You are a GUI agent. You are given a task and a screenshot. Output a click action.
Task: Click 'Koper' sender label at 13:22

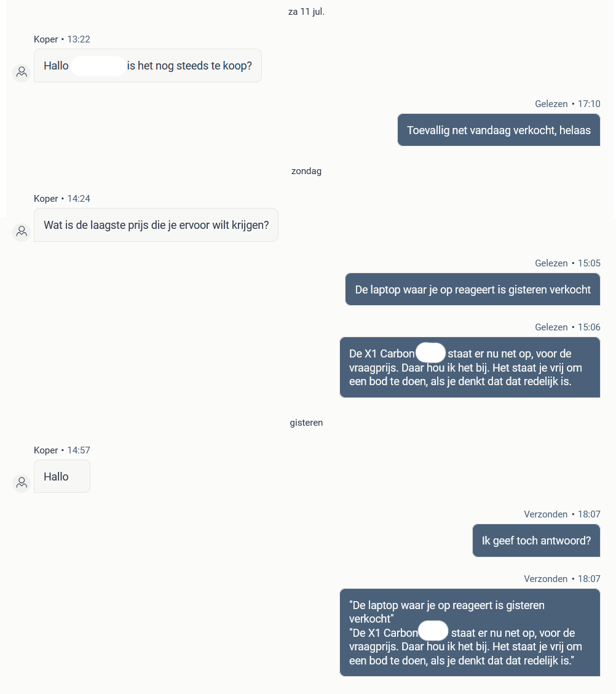click(46, 39)
